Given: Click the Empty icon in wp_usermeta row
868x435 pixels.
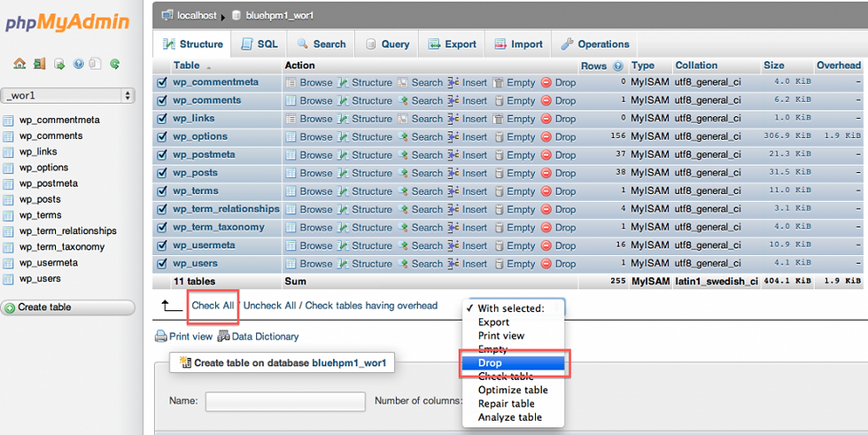Looking at the screenshot, I should coord(499,245).
